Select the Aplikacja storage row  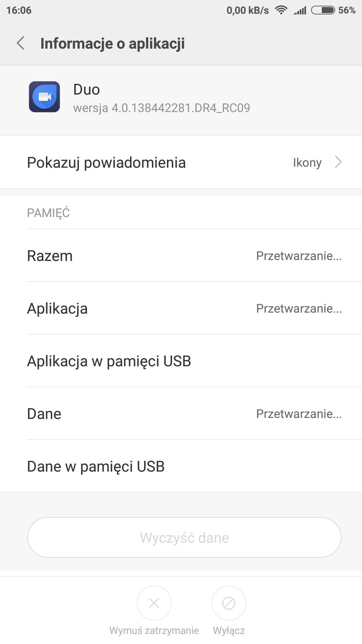coord(181,309)
